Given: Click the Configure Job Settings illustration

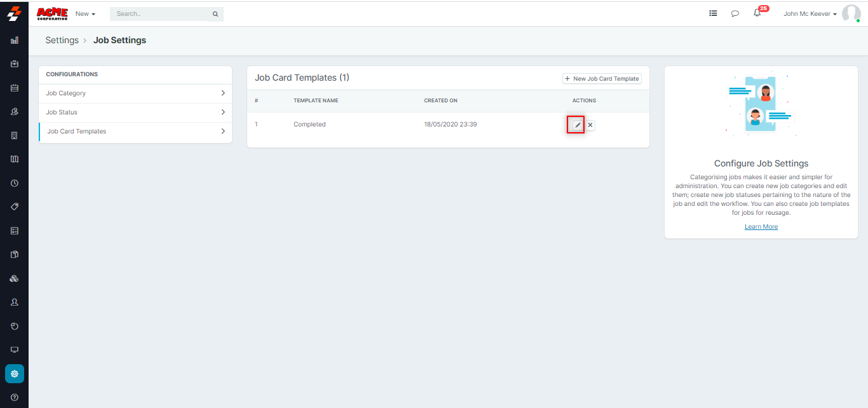Looking at the screenshot, I should coord(761,105).
